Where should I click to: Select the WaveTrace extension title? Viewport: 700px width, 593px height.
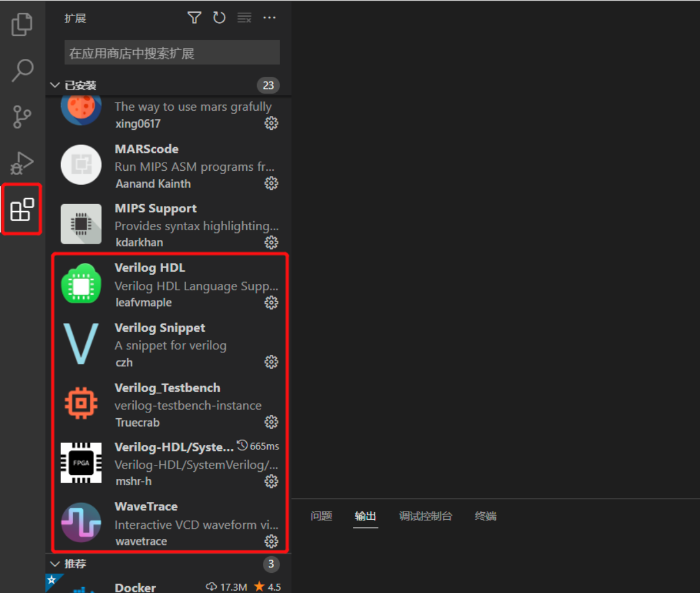click(146, 506)
